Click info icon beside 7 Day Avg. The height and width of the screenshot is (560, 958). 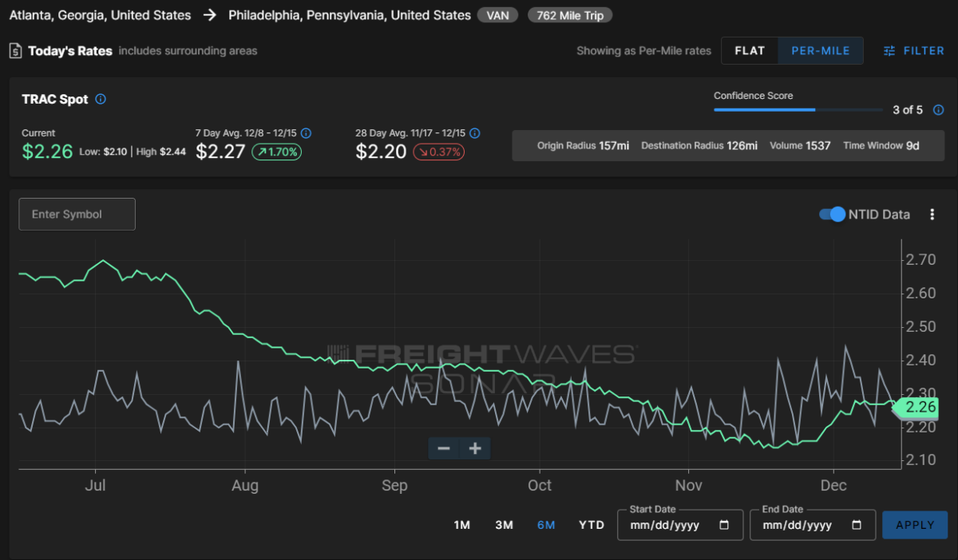[x=306, y=133]
